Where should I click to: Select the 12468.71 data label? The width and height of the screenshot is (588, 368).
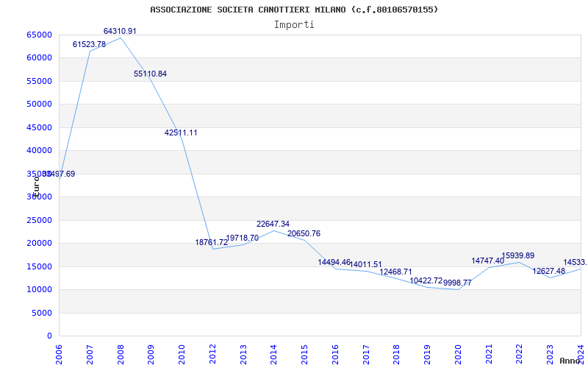(395, 272)
